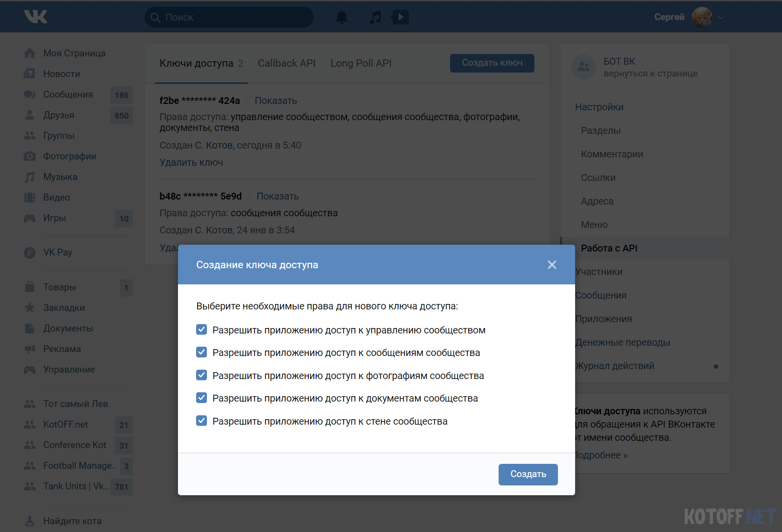Click the VK Pay icon in sidebar
Viewport: 782px width, 532px height.
[30, 253]
